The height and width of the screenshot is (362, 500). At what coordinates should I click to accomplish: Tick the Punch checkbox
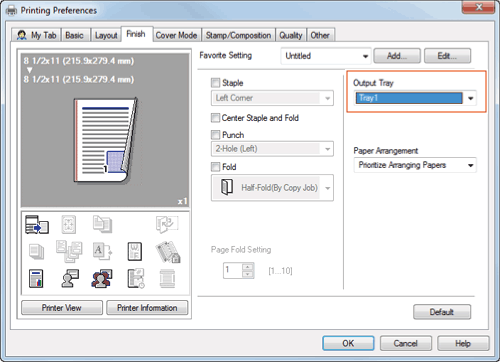coord(216,135)
